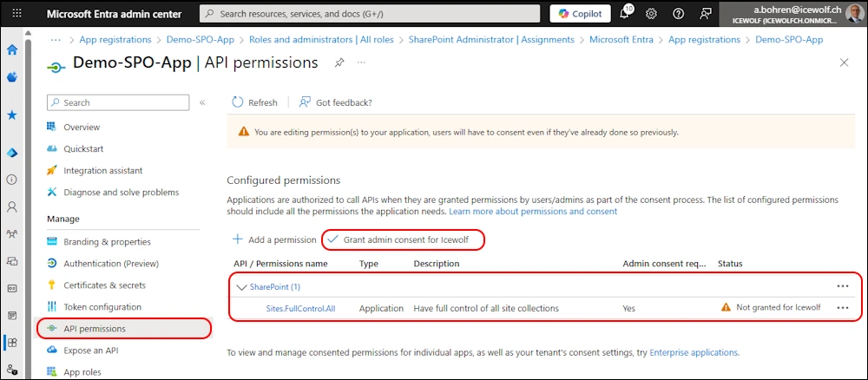Click Grant admin consent for Icewolf
Screen dimensions: 868x380
tap(403, 239)
